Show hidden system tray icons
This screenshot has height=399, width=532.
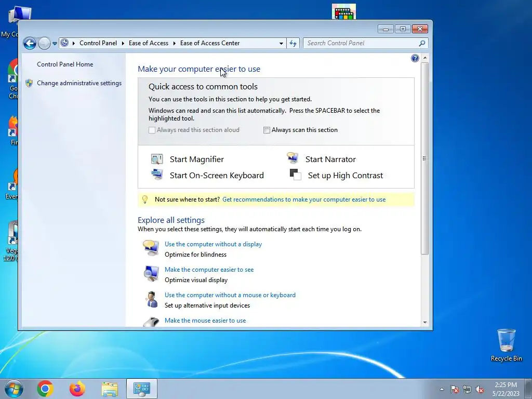[x=442, y=389]
